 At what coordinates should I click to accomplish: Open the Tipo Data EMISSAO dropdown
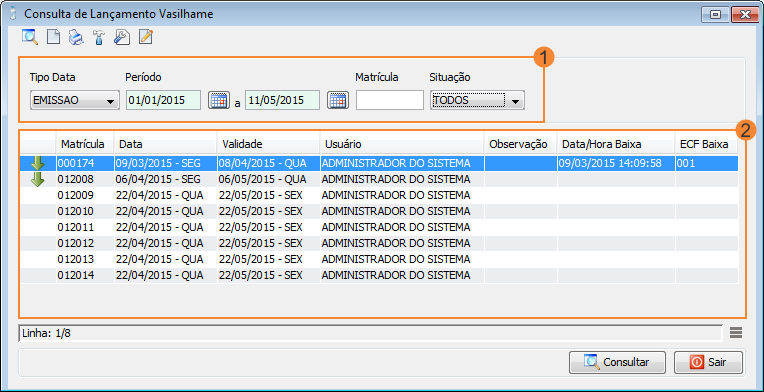(75, 100)
